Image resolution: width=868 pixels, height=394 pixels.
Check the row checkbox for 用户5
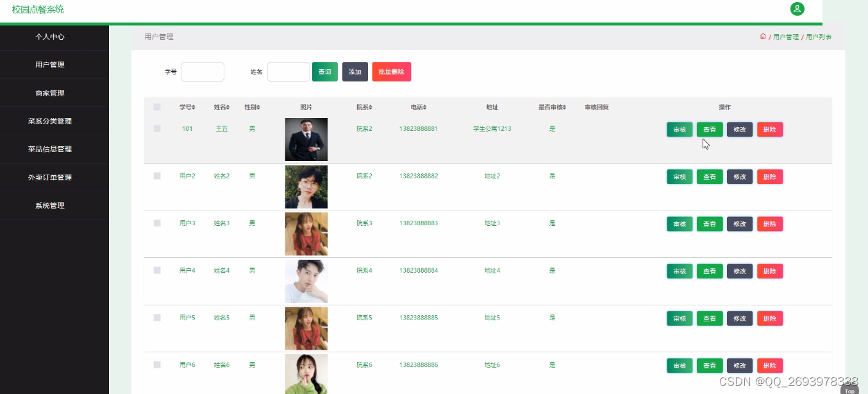click(157, 318)
